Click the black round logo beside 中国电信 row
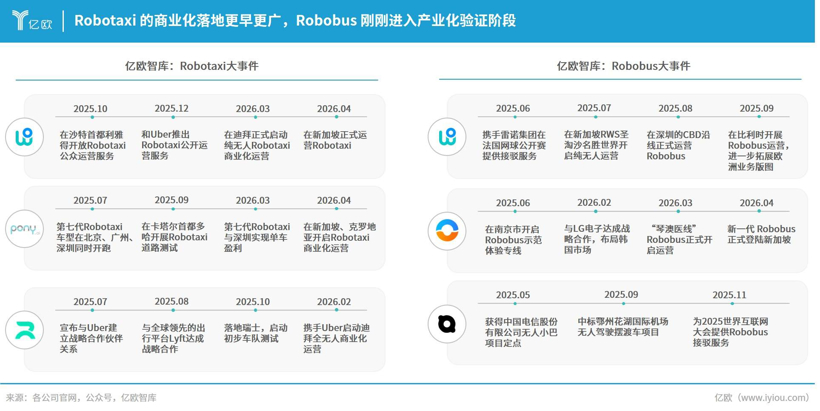Viewport: 820px width, 411px height. click(x=447, y=324)
